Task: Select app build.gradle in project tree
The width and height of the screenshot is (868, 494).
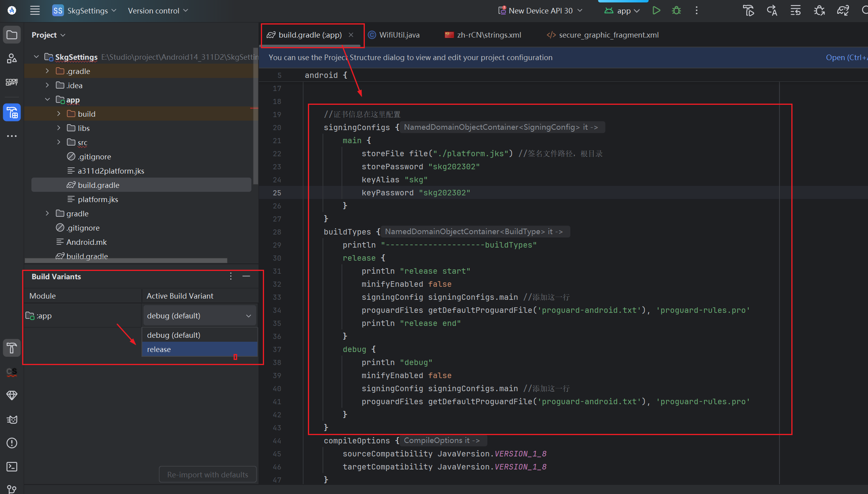Action: tap(141, 185)
